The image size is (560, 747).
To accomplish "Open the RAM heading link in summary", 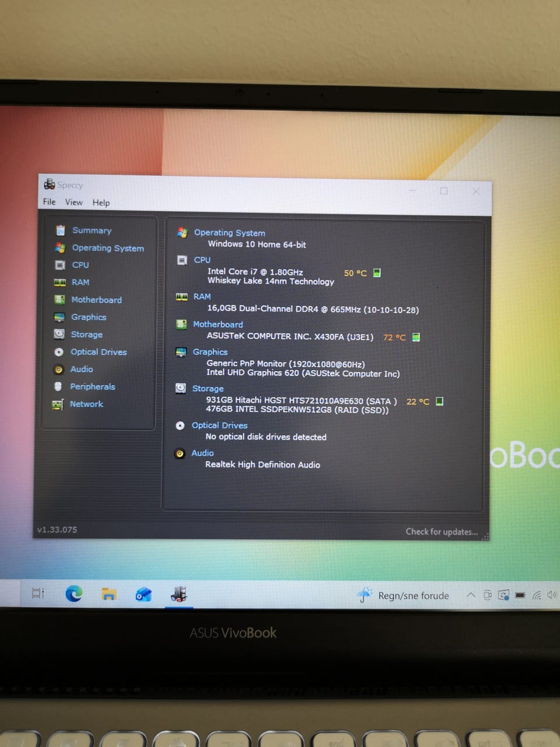I will point(202,296).
